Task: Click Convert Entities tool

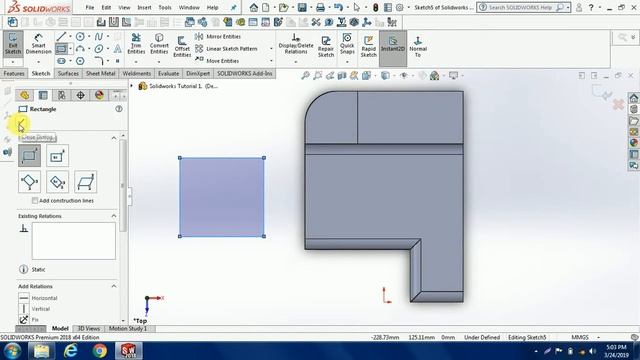Action: click(x=159, y=44)
